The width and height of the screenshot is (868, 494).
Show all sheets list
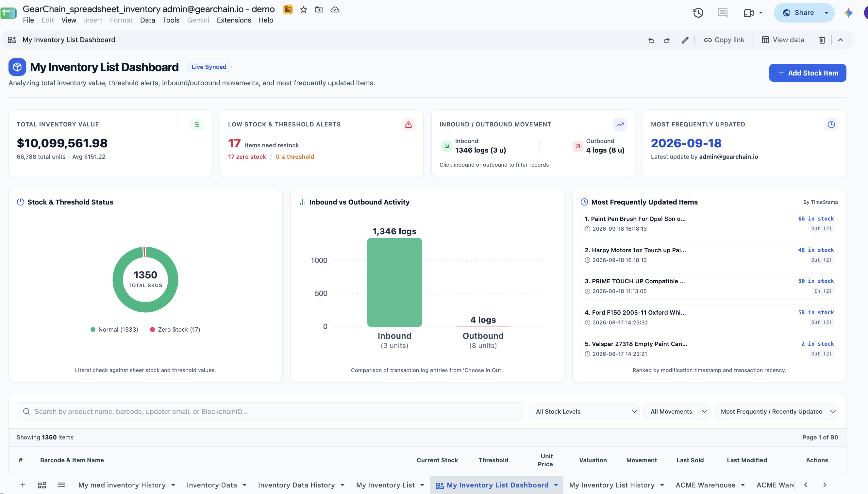(61, 485)
